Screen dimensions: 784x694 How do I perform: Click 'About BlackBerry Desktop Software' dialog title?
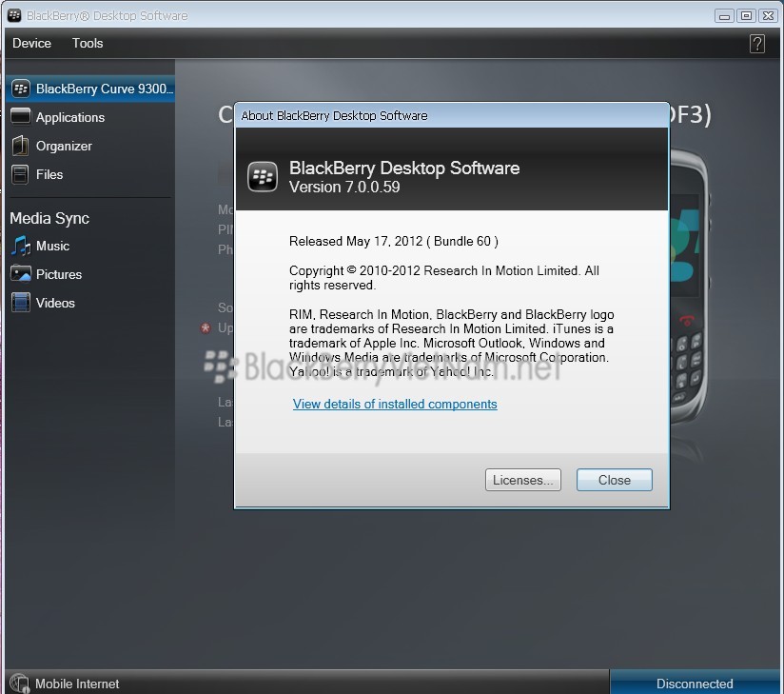click(x=334, y=116)
